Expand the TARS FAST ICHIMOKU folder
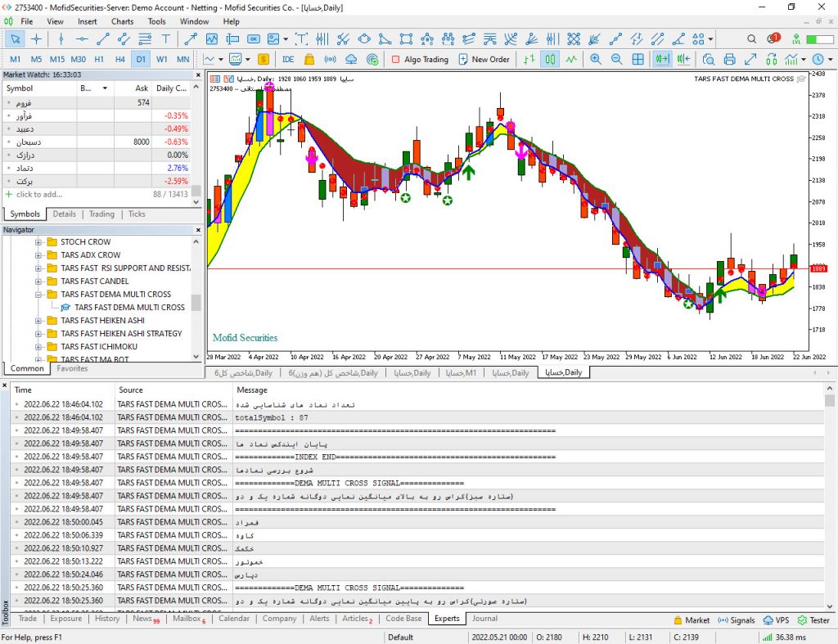Screen dimensions: 838x644 point(38,347)
